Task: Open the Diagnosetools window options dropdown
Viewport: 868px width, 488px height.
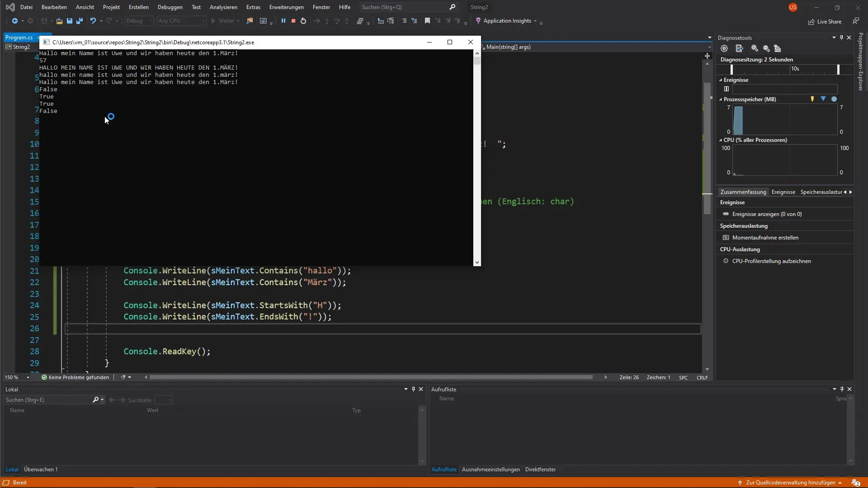Action: [x=834, y=38]
